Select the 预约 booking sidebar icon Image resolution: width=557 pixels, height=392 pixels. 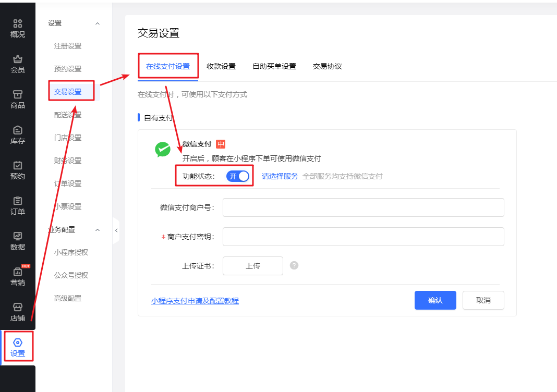pos(17,171)
